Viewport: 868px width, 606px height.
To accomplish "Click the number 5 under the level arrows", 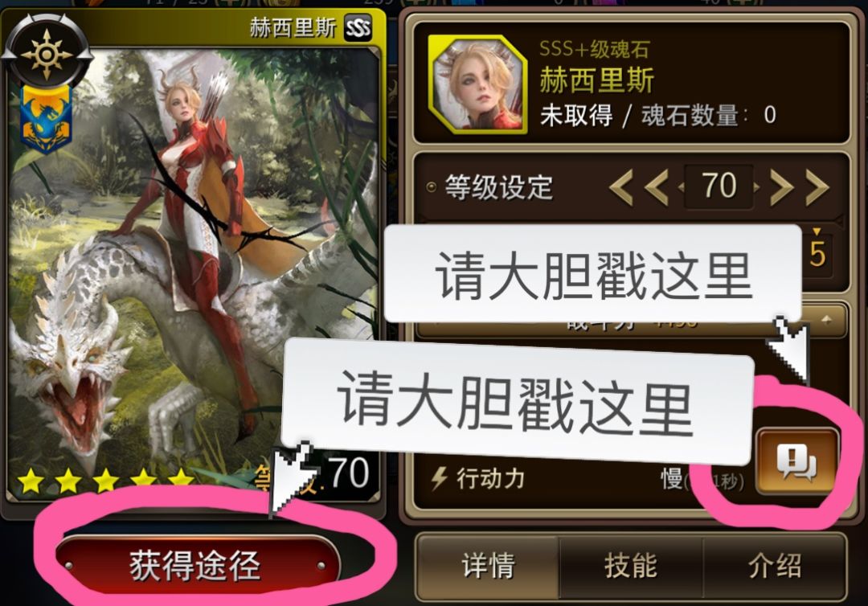I will (817, 253).
